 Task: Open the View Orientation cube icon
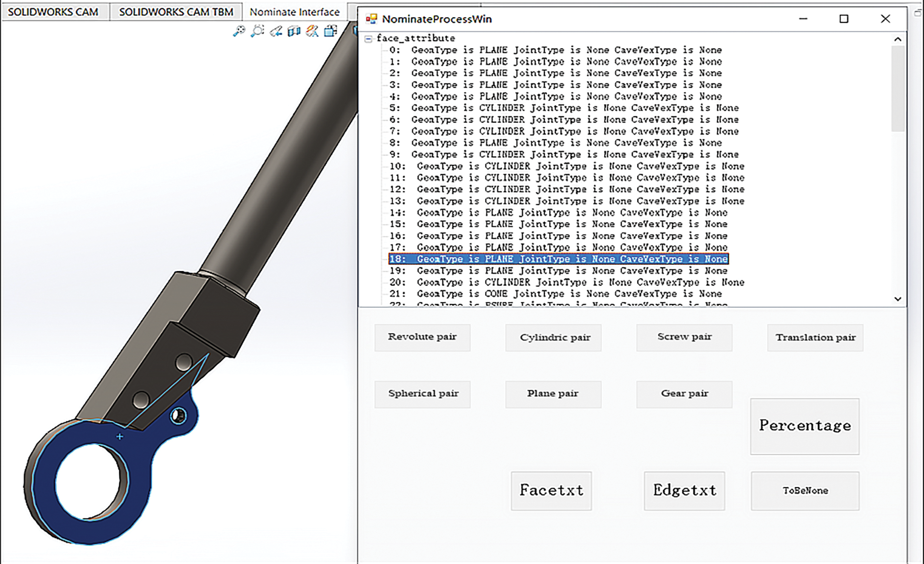pyautogui.click(x=330, y=31)
